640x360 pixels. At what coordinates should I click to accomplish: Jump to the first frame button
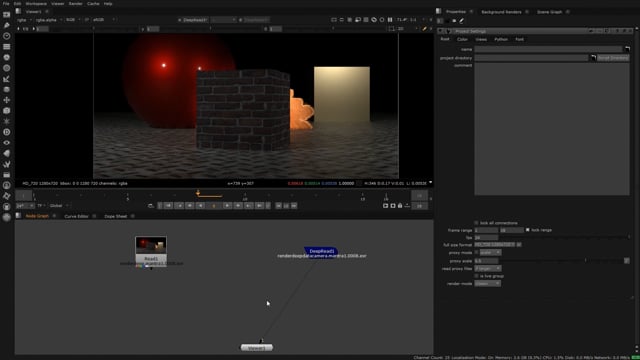pos(168,206)
